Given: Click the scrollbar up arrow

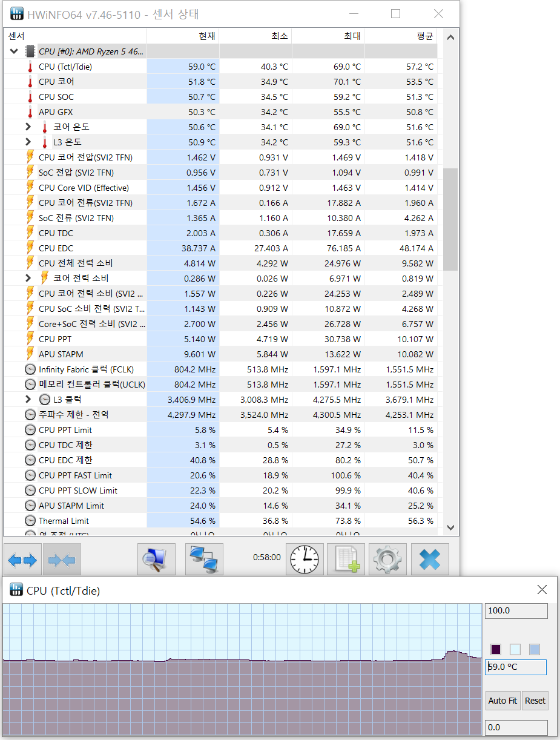Looking at the screenshot, I should 450,37.
